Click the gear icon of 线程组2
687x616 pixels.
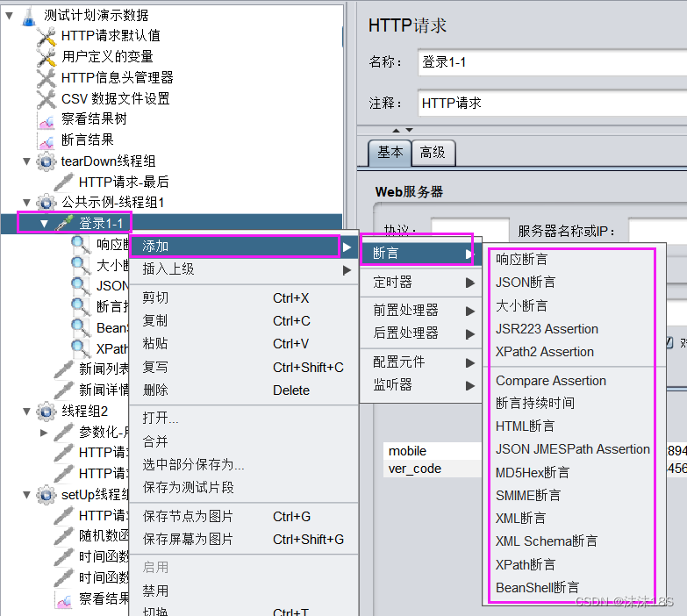46,411
